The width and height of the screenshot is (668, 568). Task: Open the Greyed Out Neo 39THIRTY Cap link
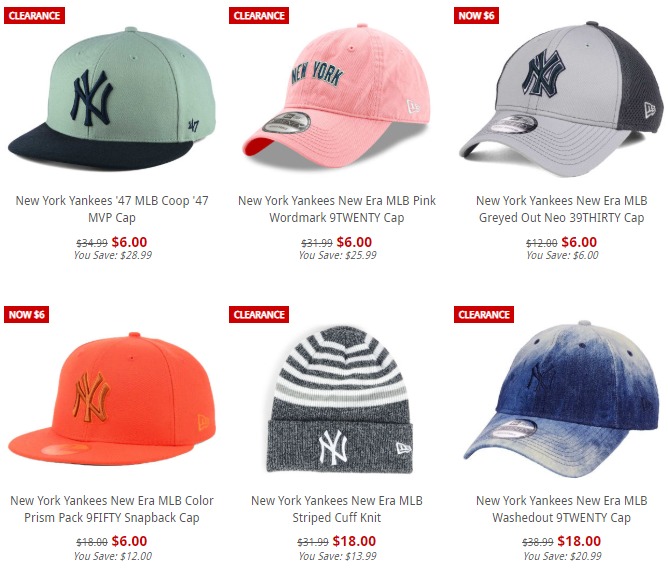pos(561,209)
